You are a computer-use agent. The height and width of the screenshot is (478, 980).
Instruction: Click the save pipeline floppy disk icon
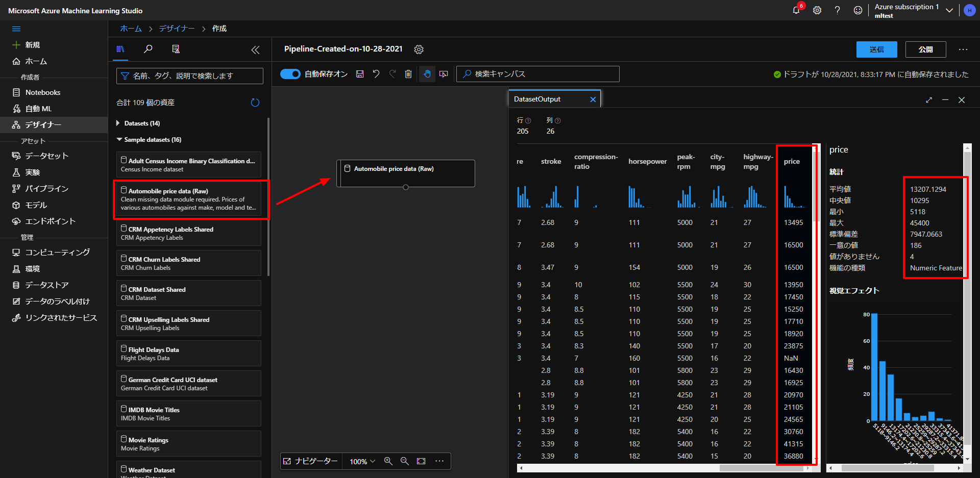360,74
